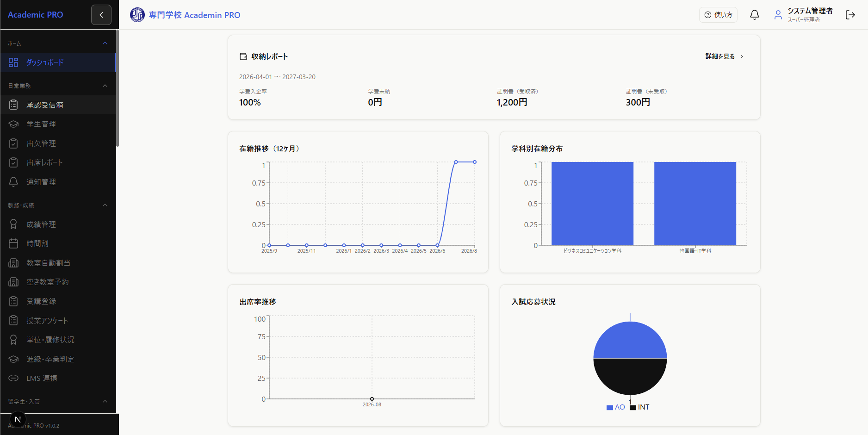The height and width of the screenshot is (435, 868).
Task: Open the ダッシュボード menu item
Action: coord(58,62)
